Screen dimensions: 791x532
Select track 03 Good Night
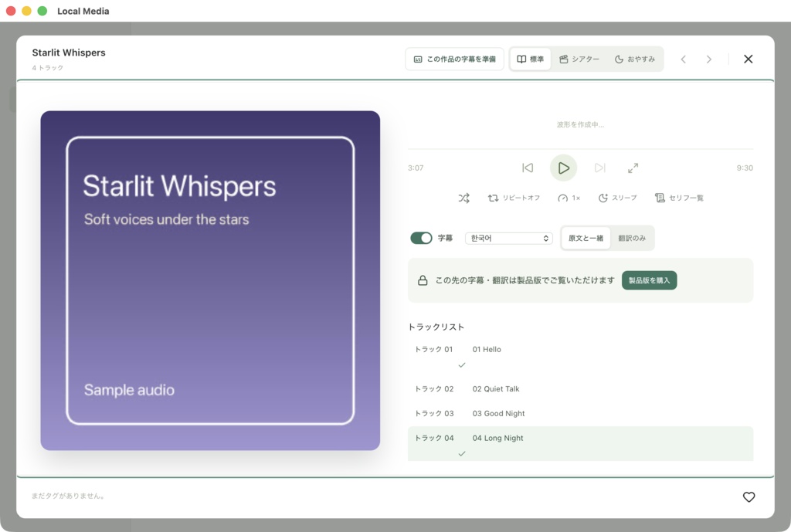(x=580, y=414)
